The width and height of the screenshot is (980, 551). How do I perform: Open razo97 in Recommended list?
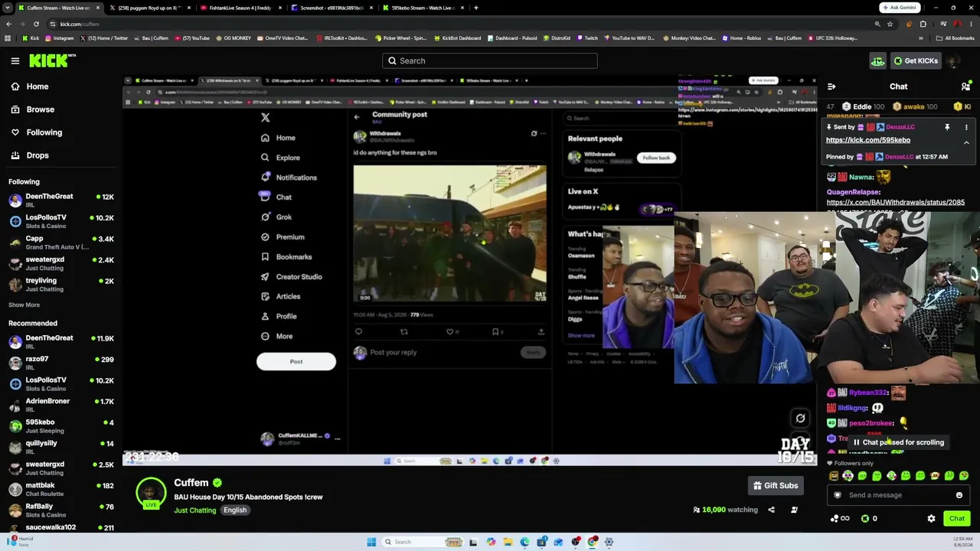pos(61,363)
